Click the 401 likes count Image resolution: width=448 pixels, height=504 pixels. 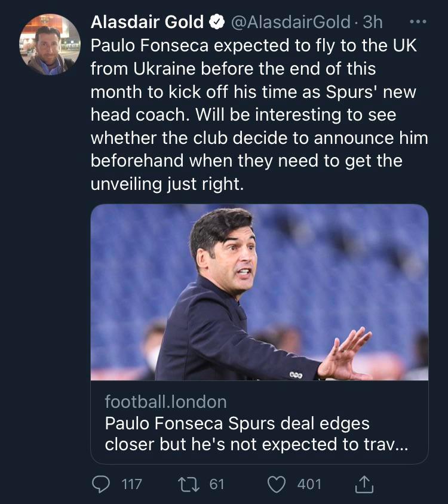click(x=309, y=484)
